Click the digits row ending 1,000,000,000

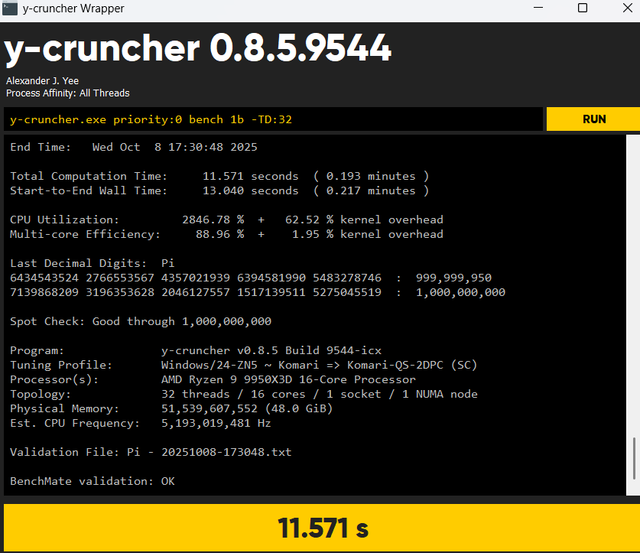pyautogui.click(x=258, y=292)
